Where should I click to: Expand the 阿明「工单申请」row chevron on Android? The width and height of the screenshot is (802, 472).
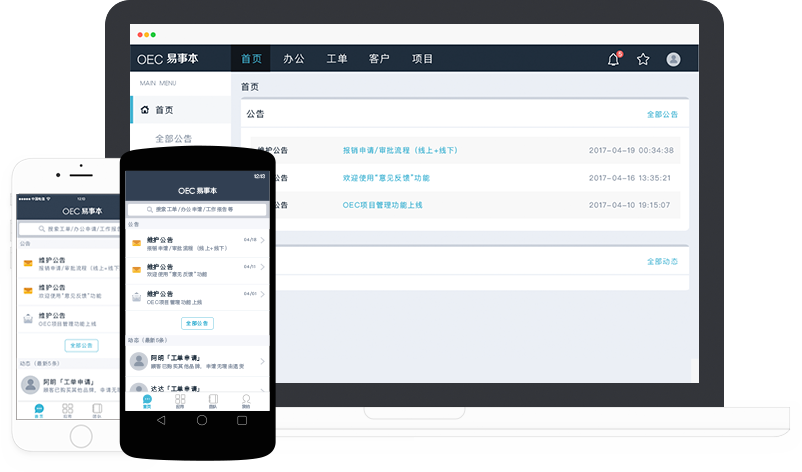262,361
